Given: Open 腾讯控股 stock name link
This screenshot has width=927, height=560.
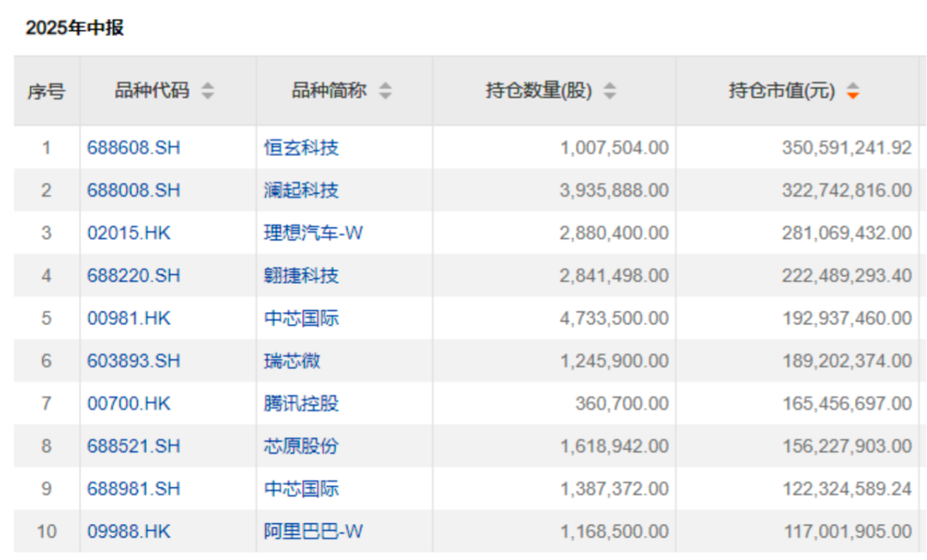Looking at the screenshot, I should (301, 403).
